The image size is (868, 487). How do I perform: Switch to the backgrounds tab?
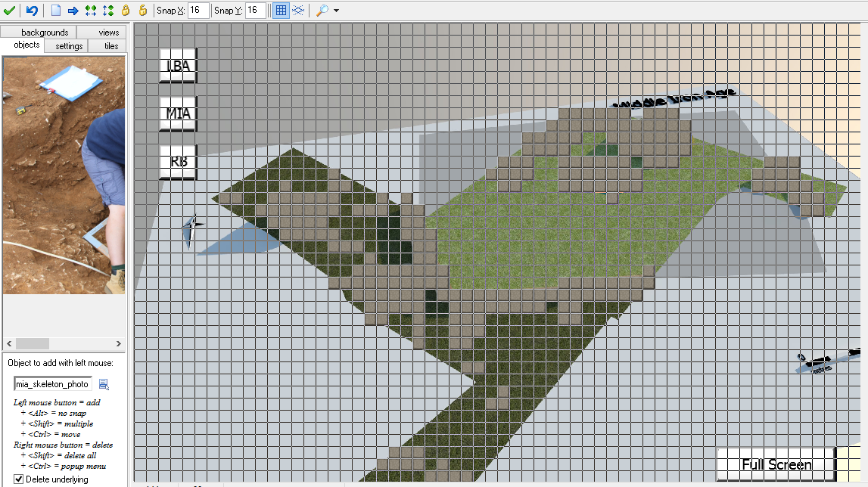point(45,33)
